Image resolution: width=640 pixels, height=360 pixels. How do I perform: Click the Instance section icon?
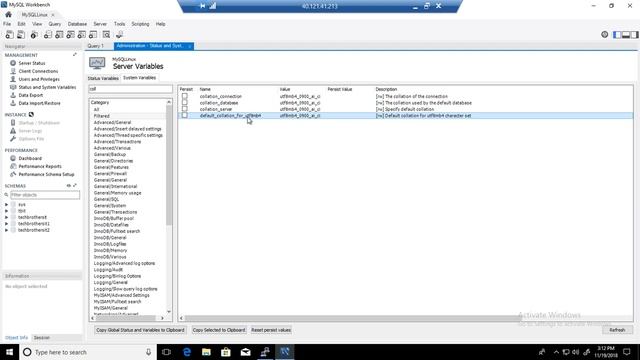click(x=31, y=115)
